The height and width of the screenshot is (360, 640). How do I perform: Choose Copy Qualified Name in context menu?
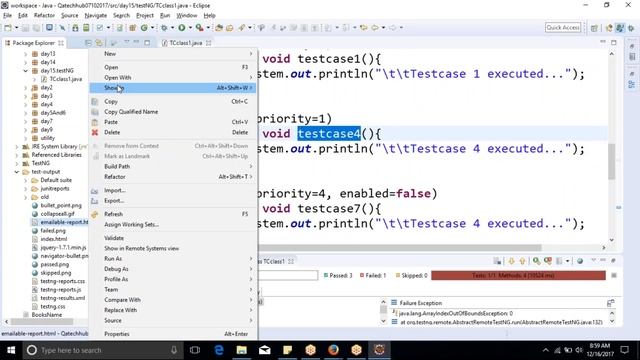(x=173, y=111)
